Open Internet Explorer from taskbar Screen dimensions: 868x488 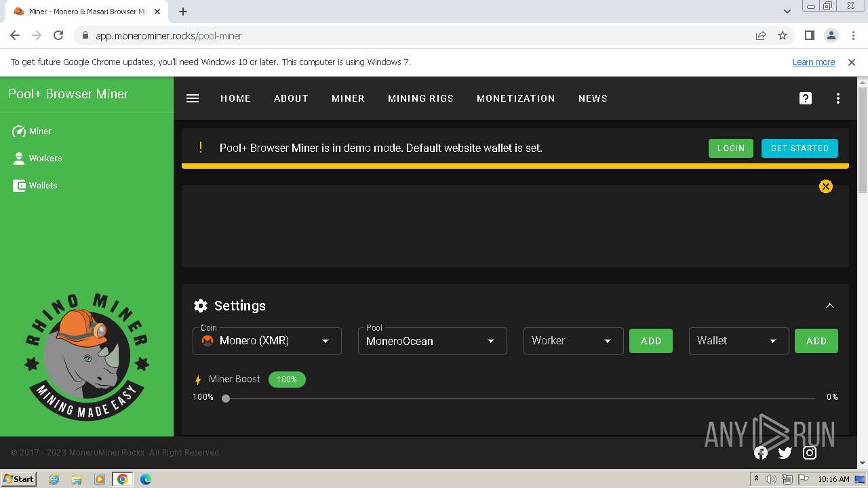54,479
